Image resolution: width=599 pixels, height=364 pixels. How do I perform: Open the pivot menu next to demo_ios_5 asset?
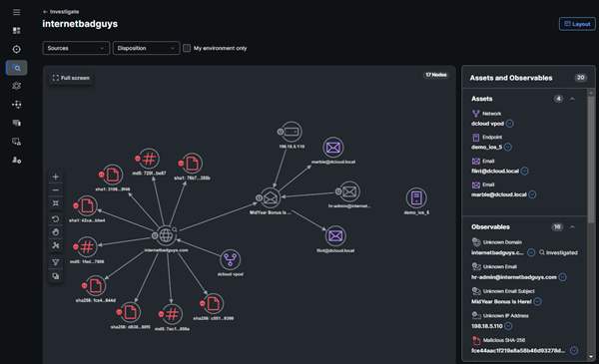click(x=508, y=148)
